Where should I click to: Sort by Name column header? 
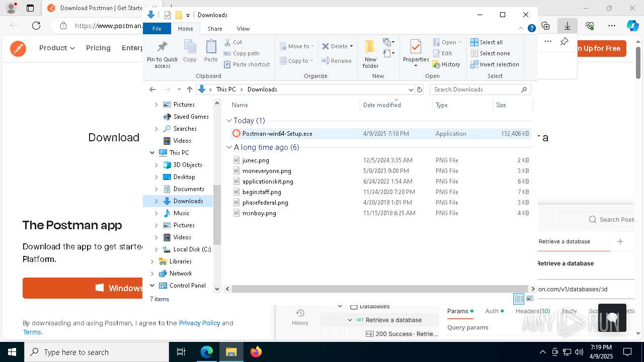pyautogui.click(x=295, y=105)
